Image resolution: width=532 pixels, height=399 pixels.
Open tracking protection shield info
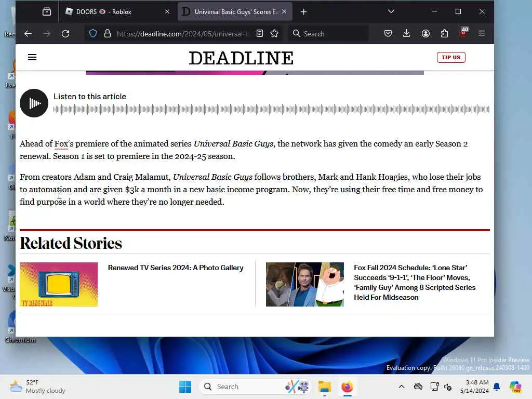(93, 34)
